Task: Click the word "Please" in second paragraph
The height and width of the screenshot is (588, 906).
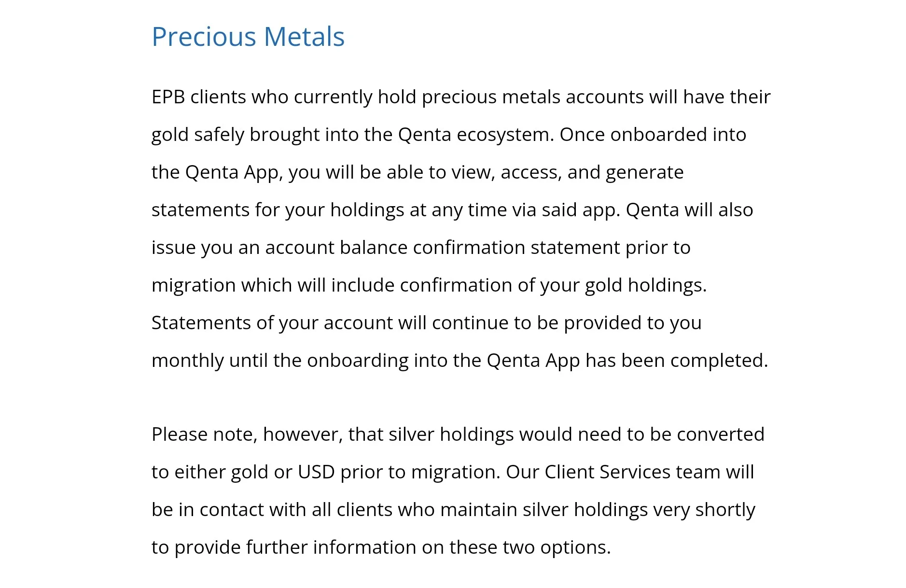Action: tap(180, 434)
